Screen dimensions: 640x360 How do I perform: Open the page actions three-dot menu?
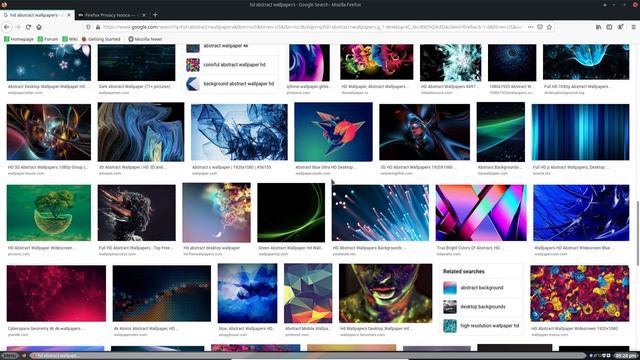530,27
